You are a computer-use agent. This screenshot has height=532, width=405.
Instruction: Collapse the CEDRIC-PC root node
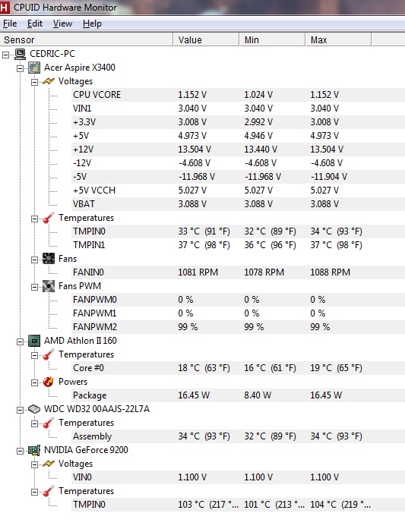pos(6,55)
